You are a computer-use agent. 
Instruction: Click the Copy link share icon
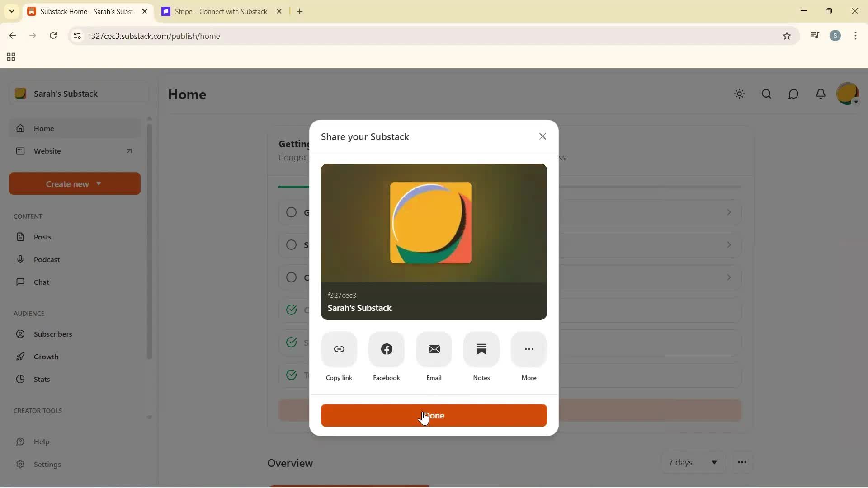click(339, 349)
